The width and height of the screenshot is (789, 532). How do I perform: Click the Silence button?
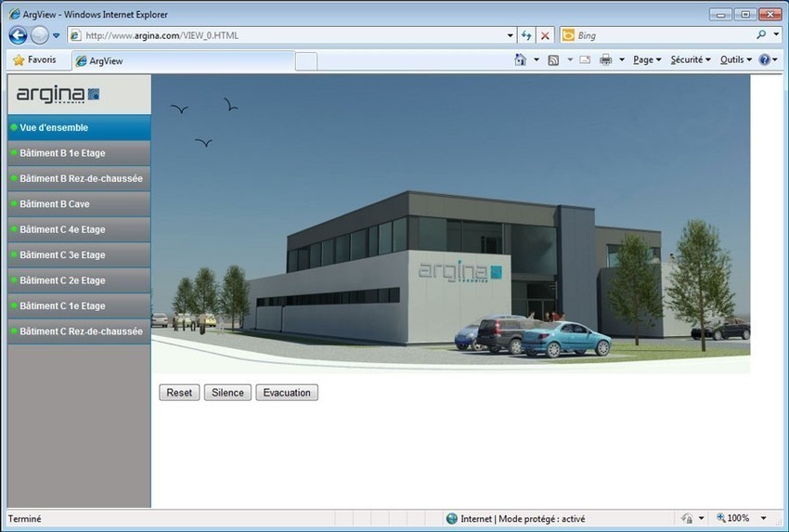227,393
